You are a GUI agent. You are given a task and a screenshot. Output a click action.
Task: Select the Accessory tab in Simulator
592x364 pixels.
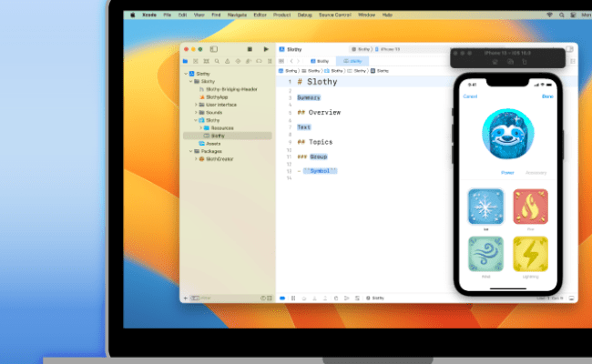coord(536,172)
